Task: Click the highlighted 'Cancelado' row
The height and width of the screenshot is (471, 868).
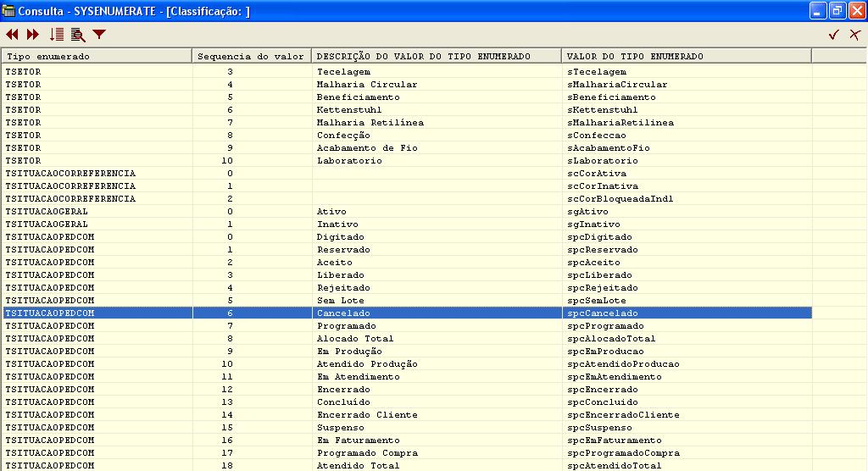Action: tap(343, 313)
